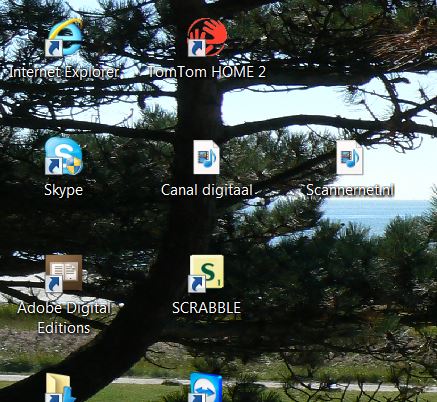Select the TeamViewer icon at the bottom
The image size is (437, 402).
click(206, 387)
